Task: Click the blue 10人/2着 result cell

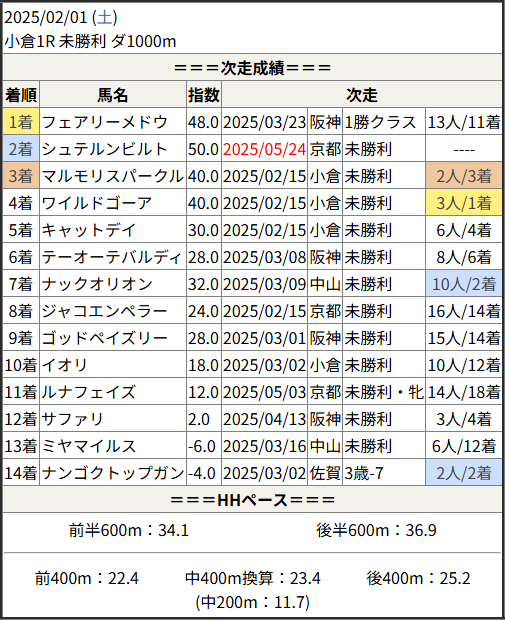Action: point(463,284)
